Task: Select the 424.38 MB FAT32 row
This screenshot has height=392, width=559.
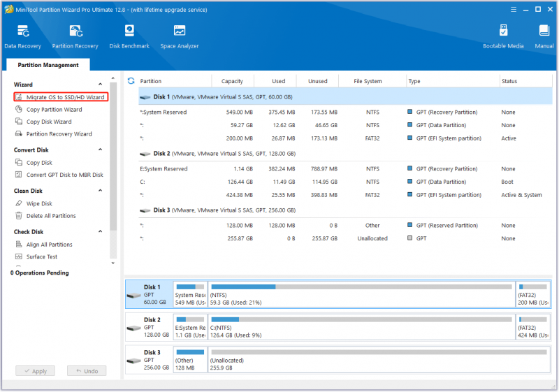Action: point(345,195)
